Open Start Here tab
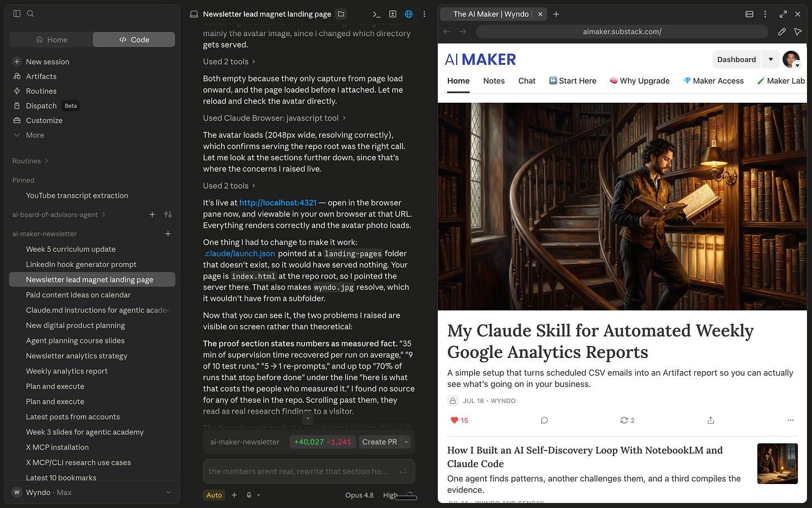Screen dimensions: 812x508 (x=572, y=81)
